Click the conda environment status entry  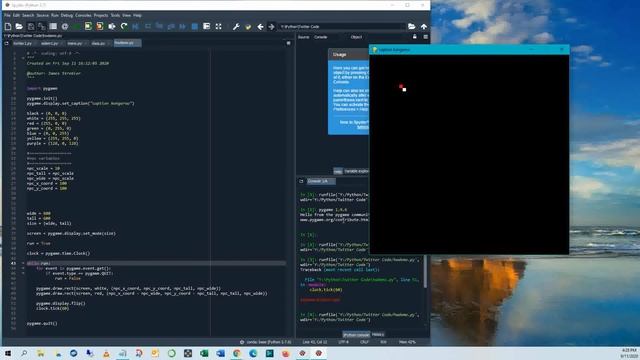coord(266,342)
